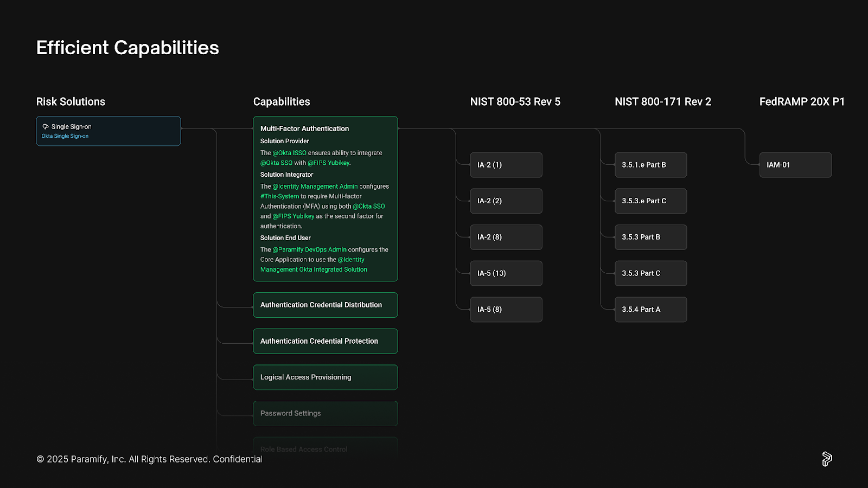Open the Authentication Credential Protection capability card

pyautogui.click(x=325, y=341)
